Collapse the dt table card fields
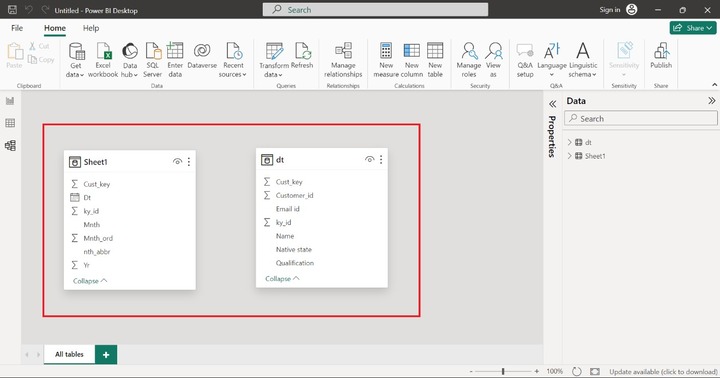This screenshot has height=378, width=720. pos(282,278)
